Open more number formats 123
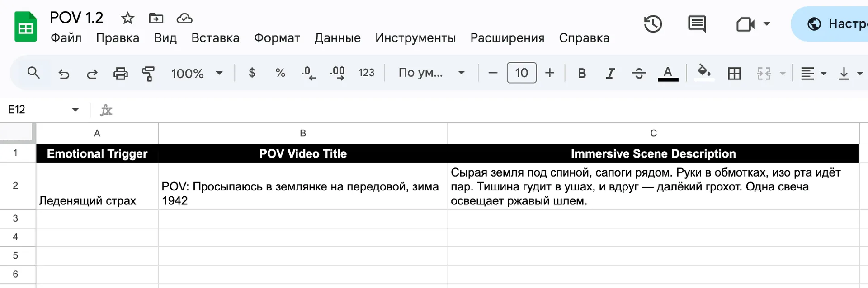The image size is (868, 288). 366,73
